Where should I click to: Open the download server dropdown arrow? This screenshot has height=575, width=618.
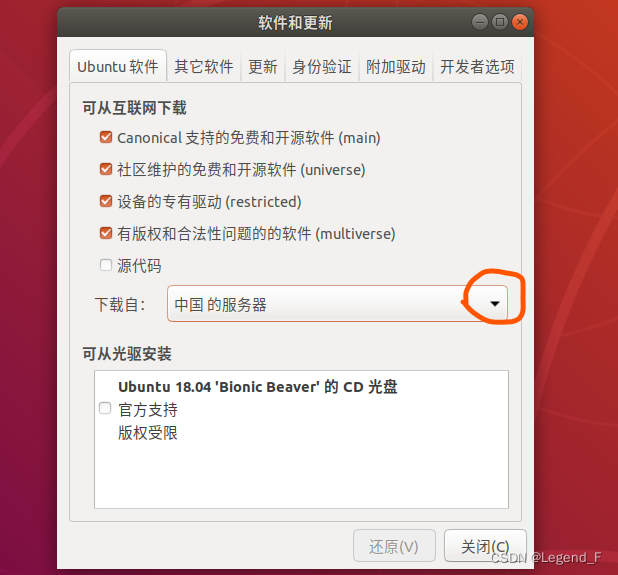coord(495,303)
